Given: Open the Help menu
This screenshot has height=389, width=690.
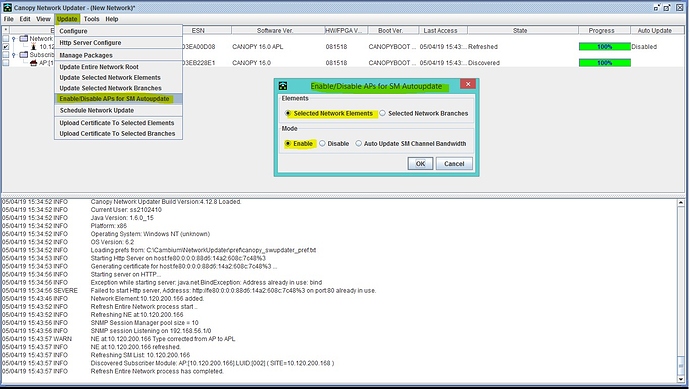Looking at the screenshot, I should click(112, 19).
